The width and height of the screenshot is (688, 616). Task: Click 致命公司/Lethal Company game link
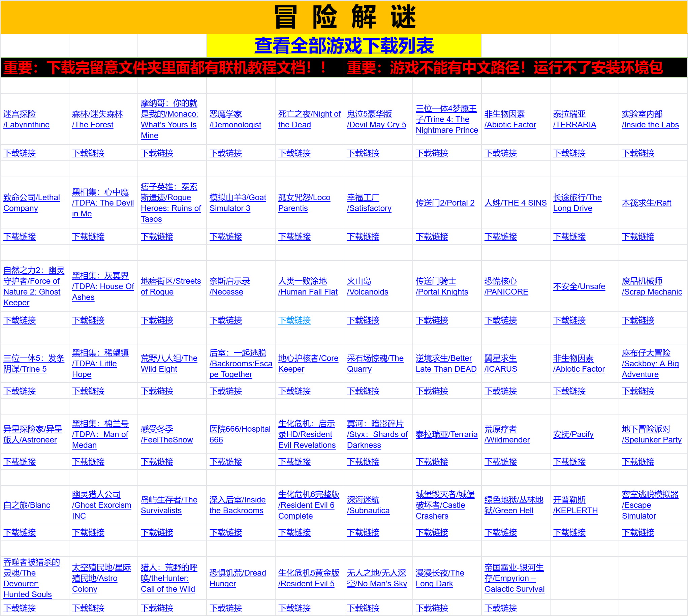tap(31, 203)
